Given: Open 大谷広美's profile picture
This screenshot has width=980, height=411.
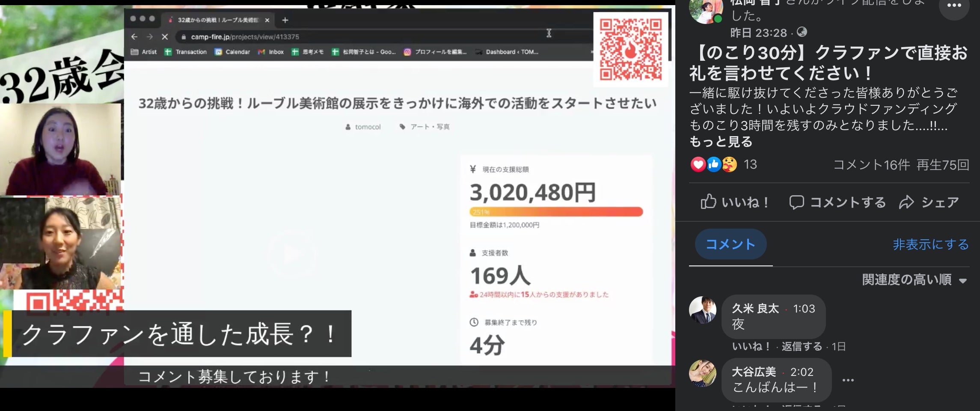Looking at the screenshot, I should (x=702, y=373).
